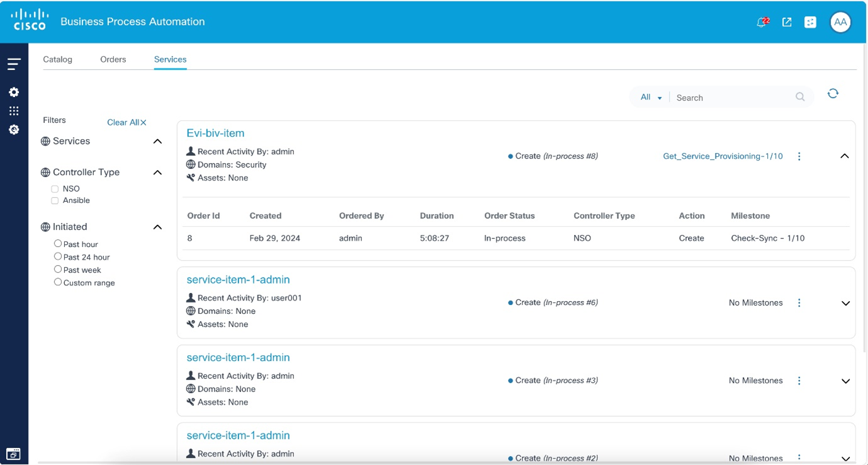Click the AA user avatar

point(840,22)
